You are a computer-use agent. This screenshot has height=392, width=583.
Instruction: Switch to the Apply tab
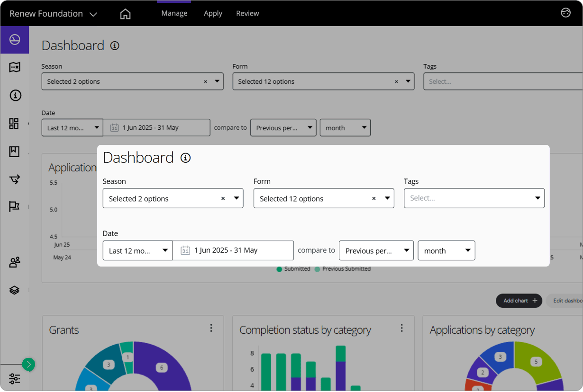click(213, 13)
